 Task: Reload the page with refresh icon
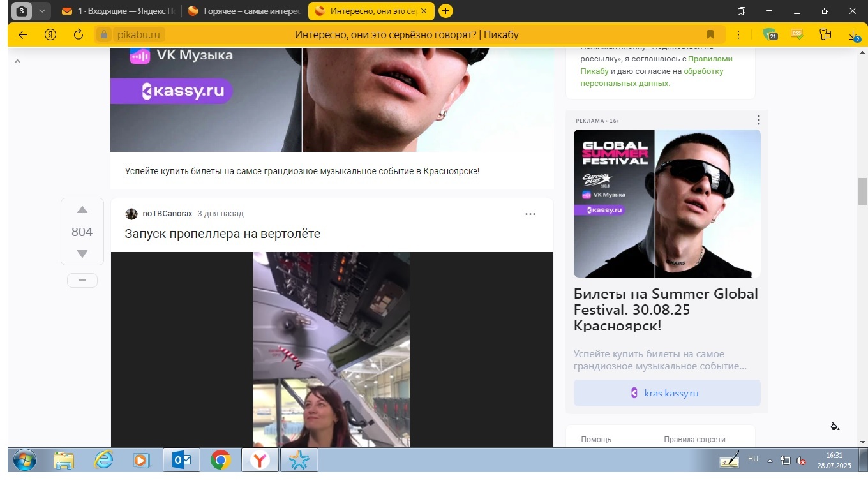[x=79, y=34]
